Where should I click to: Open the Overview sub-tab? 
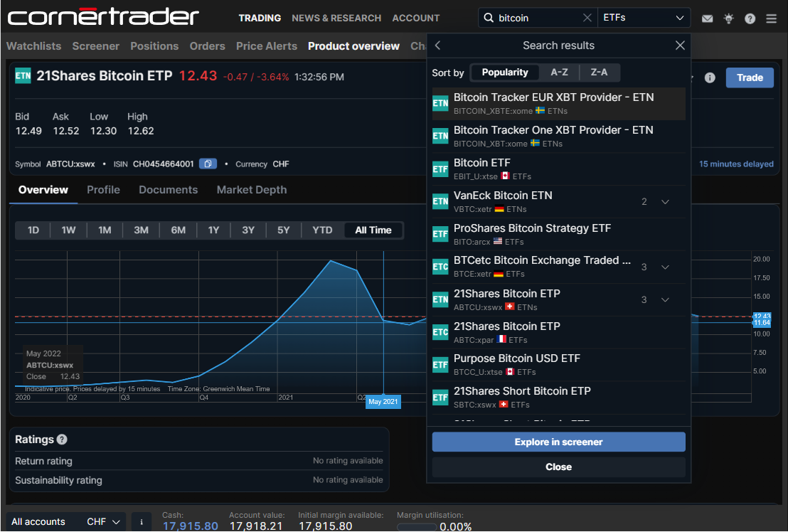pyautogui.click(x=43, y=190)
